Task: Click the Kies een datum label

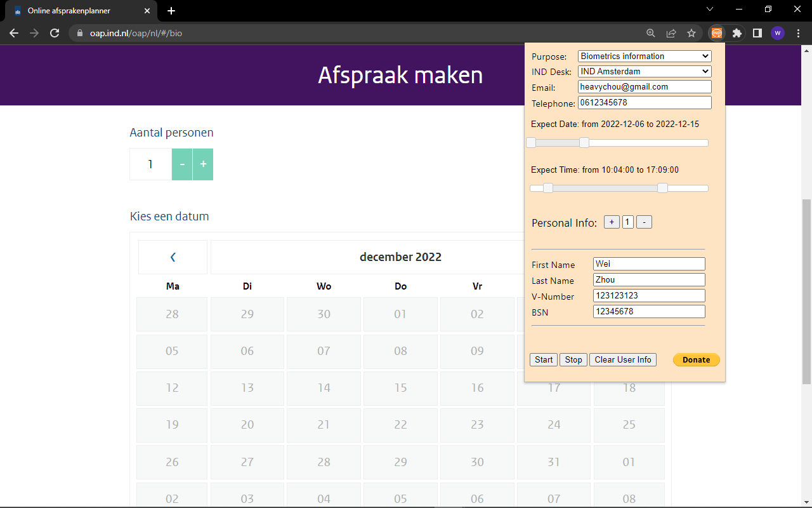Action: coord(169,217)
